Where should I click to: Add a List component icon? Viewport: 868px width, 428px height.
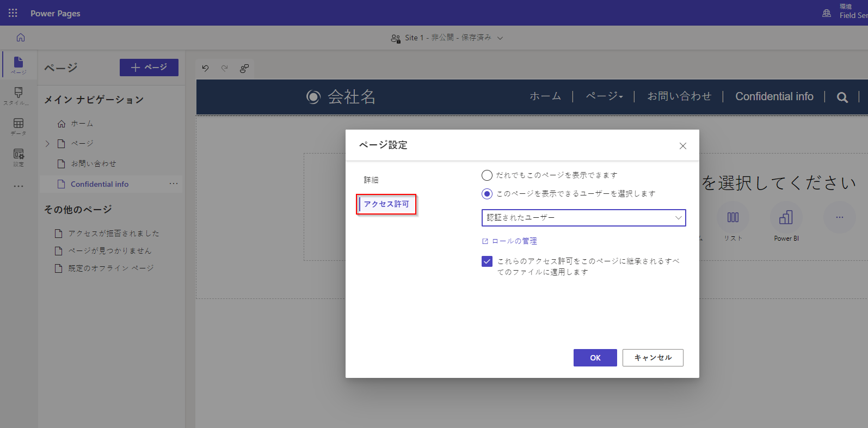coord(733,218)
